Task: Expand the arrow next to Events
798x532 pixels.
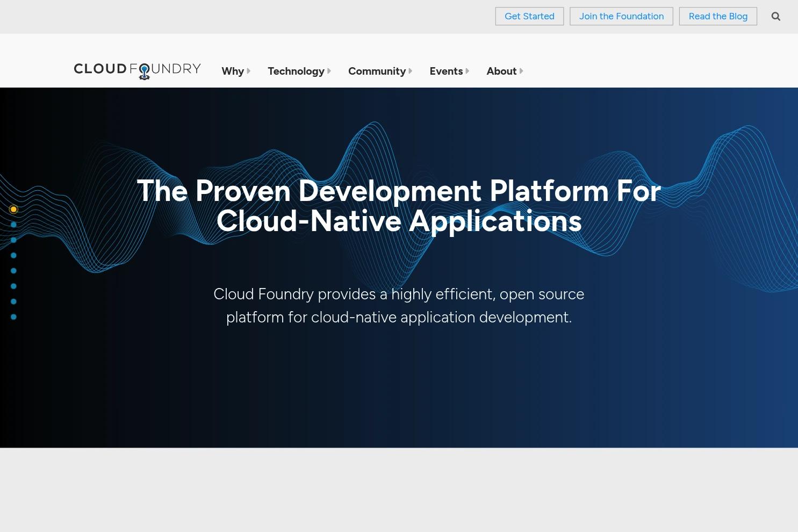Action: [x=468, y=71]
